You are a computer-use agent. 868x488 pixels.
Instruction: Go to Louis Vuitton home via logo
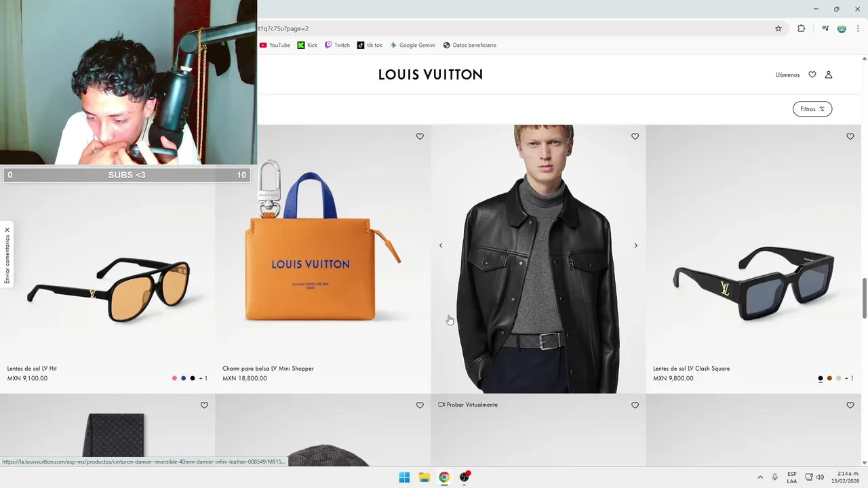click(x=431, y=75)
